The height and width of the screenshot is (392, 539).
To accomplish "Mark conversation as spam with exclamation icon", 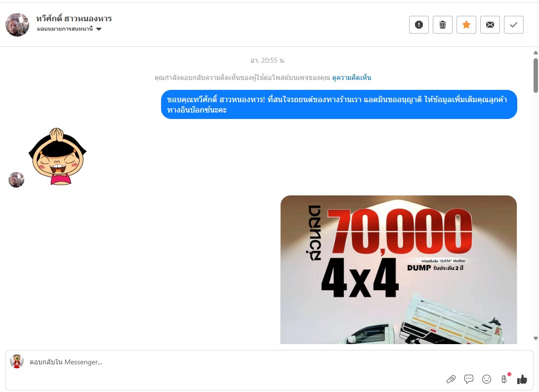I will point(418,25).
